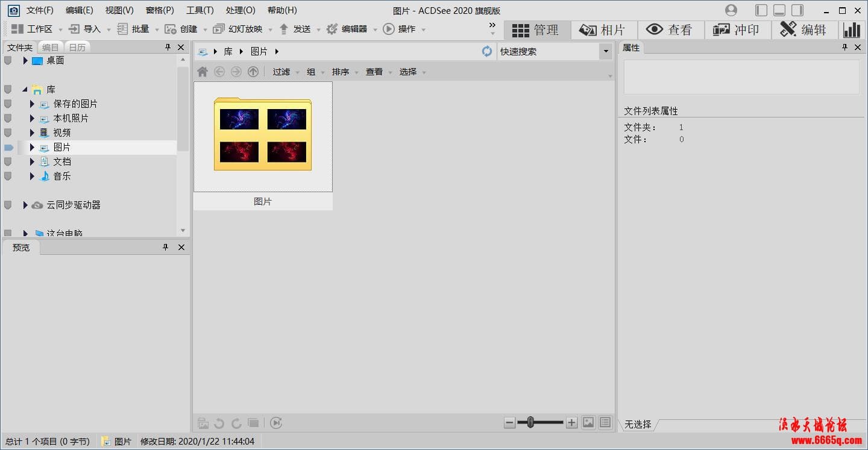Image resolution: width=868 pixels, height=450 pixels.
Task: Switch to Develop mode (冲印)
Action: [738, 30]
